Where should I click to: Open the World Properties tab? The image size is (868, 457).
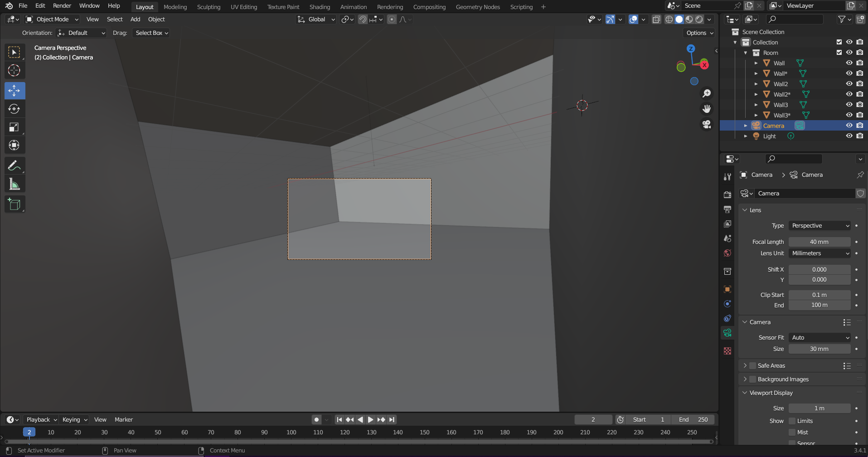(727, 253)
